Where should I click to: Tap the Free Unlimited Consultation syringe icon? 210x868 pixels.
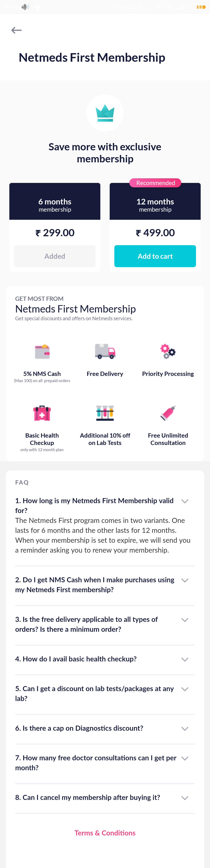coord(168,413)
